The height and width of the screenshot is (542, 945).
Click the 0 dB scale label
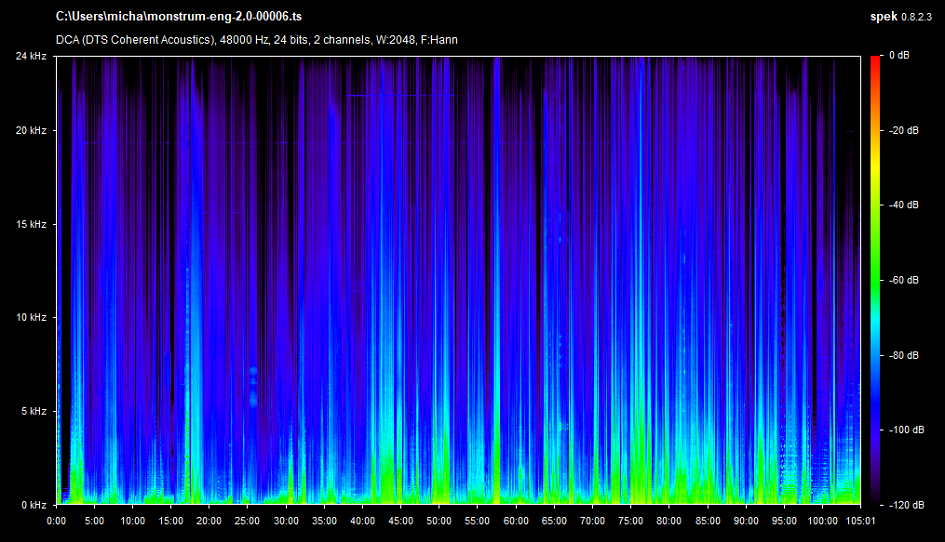click(900, 56)
